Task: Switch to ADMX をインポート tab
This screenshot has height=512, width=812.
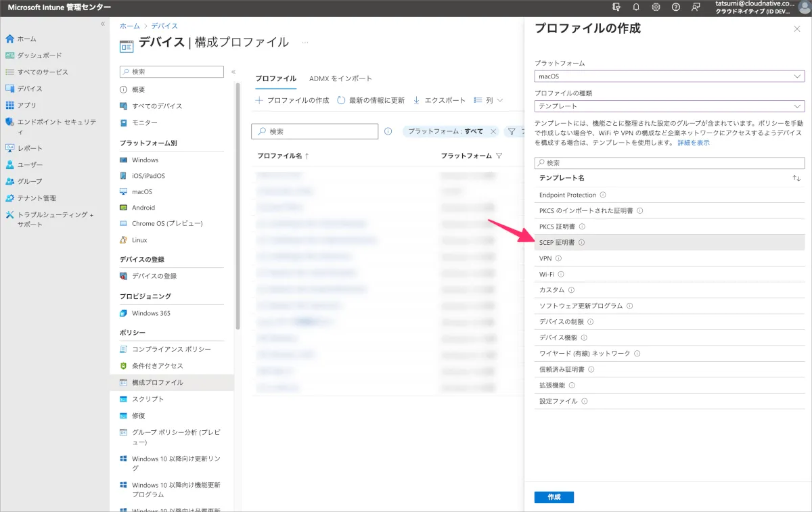Action: [340, 78]
